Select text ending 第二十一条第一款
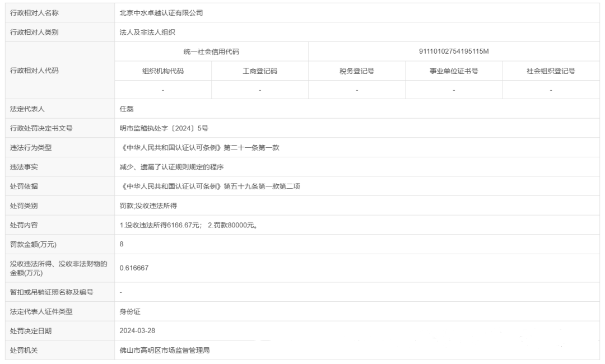Image resolution: width=605 pixels, height=364 pixels. [x=199, y=147]
